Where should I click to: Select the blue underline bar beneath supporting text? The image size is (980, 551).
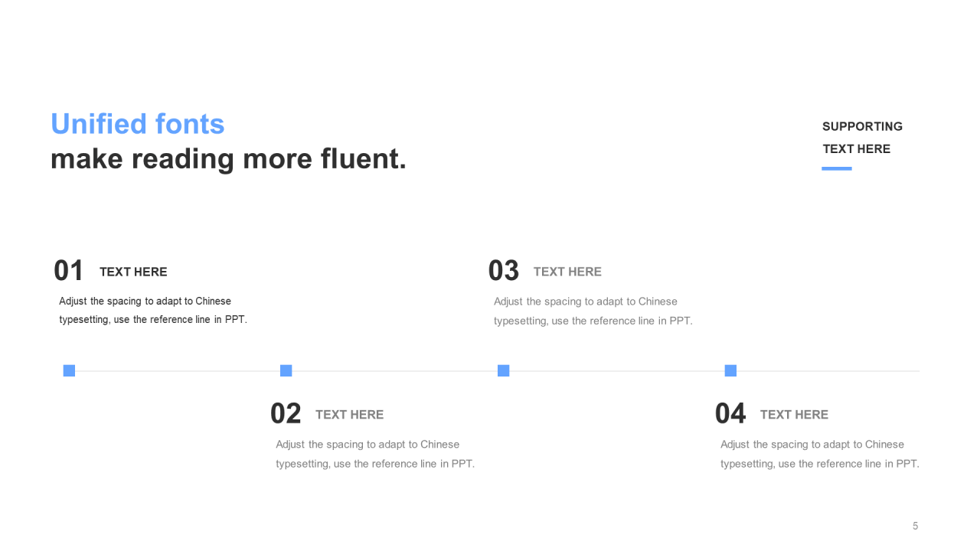coord(836,168)
